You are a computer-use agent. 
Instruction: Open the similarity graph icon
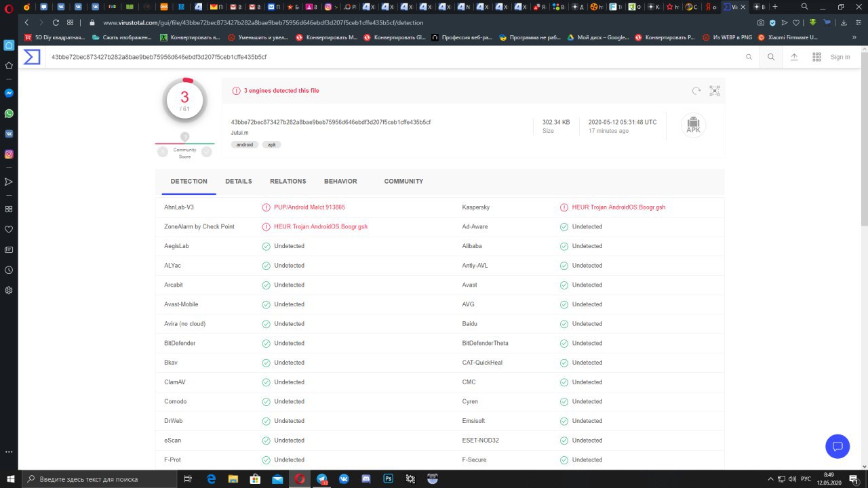714,91
